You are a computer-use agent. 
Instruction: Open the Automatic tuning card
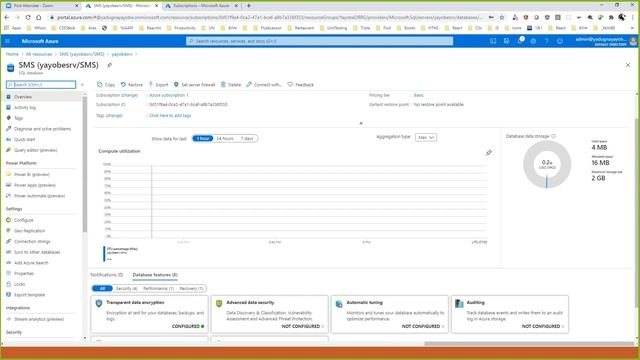390,314
